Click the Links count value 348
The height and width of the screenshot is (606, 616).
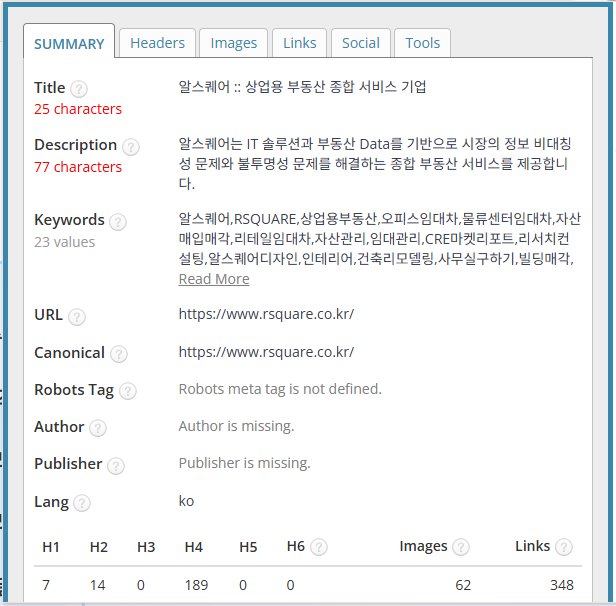[x=562, y=585]
